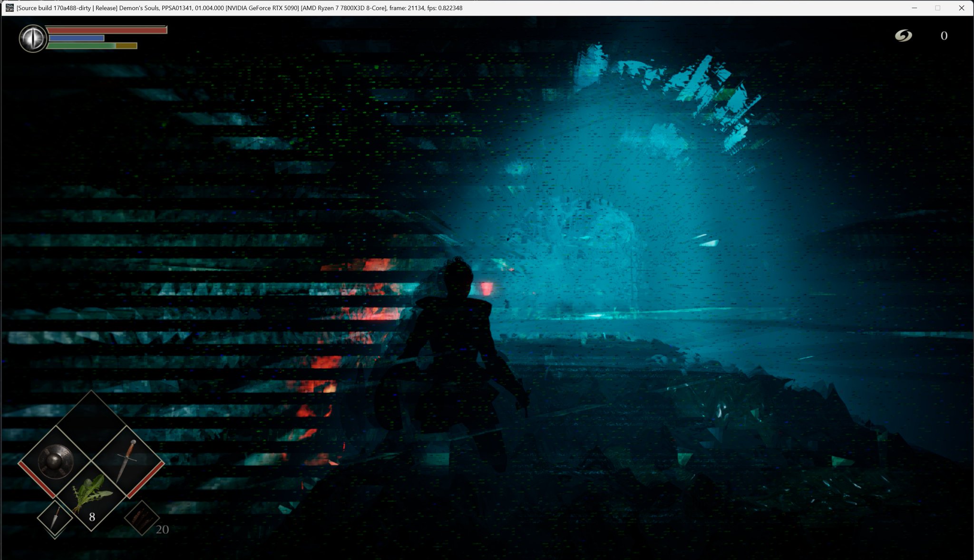Click the blue mana bar
This screenshot has width=974, height=560.
coord(76,38)
